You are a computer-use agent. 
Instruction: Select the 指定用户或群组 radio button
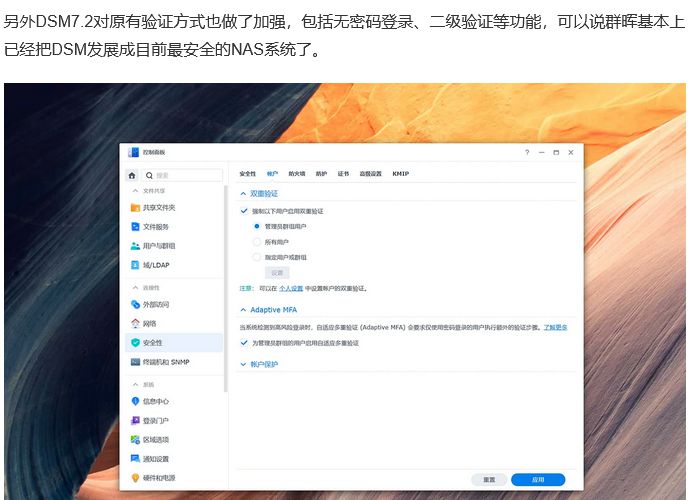click(257, 257)
